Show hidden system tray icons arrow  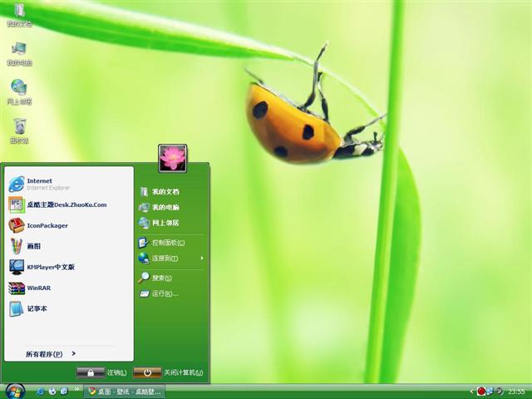471,392
